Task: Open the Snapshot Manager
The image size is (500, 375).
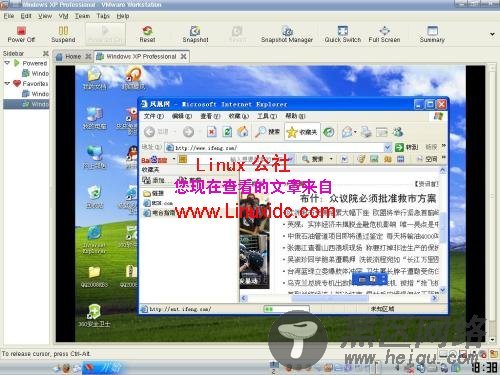Action: pos(287,34)
